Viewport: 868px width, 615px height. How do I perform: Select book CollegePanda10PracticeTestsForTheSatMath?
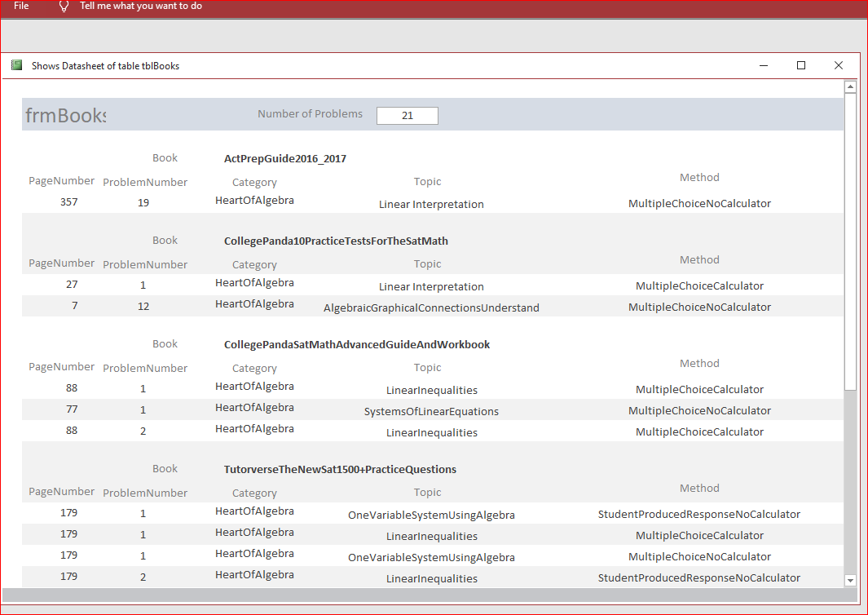coord(336,241)
